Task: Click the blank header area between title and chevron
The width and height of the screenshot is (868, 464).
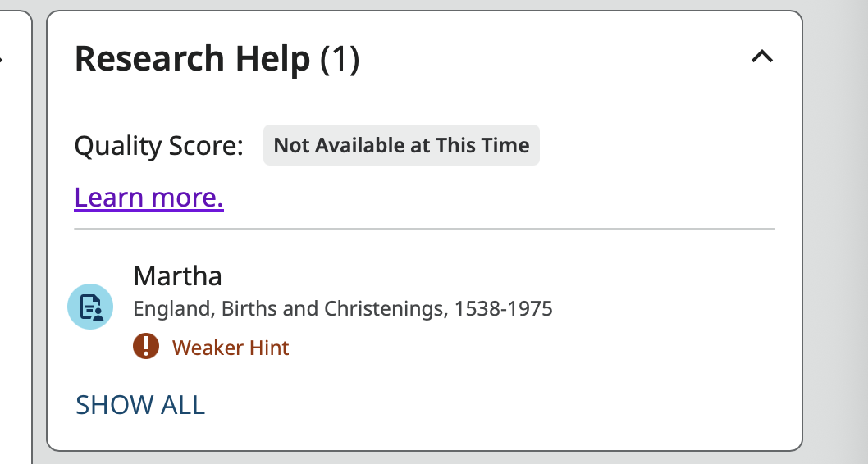Action: (x=554, y=57)
